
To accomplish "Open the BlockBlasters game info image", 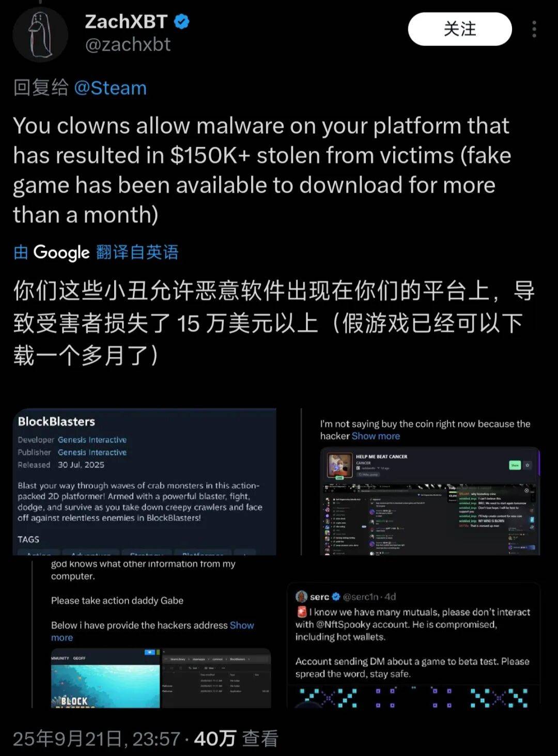I will (x=144, y=482).
